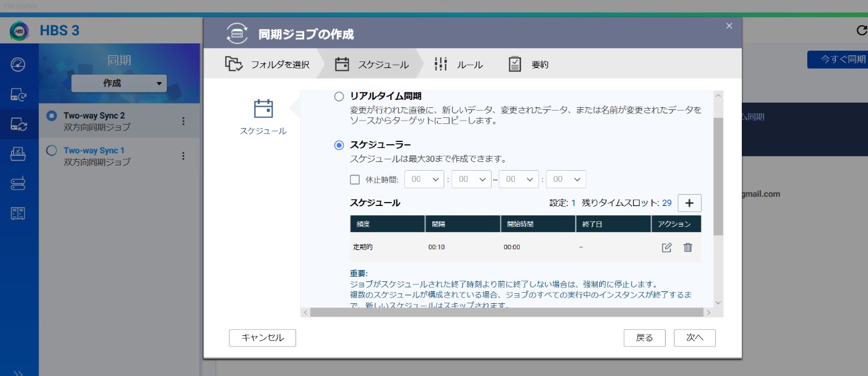Click the edit schedule pencil icon
This screenshot has height=376, width=868.
(x=666, y=247)
